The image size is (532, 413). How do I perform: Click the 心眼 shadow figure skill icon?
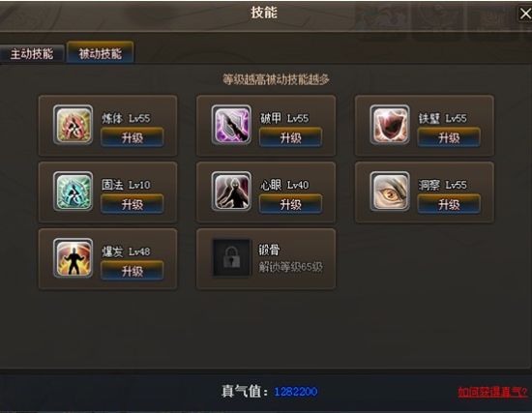coord(231,192)
